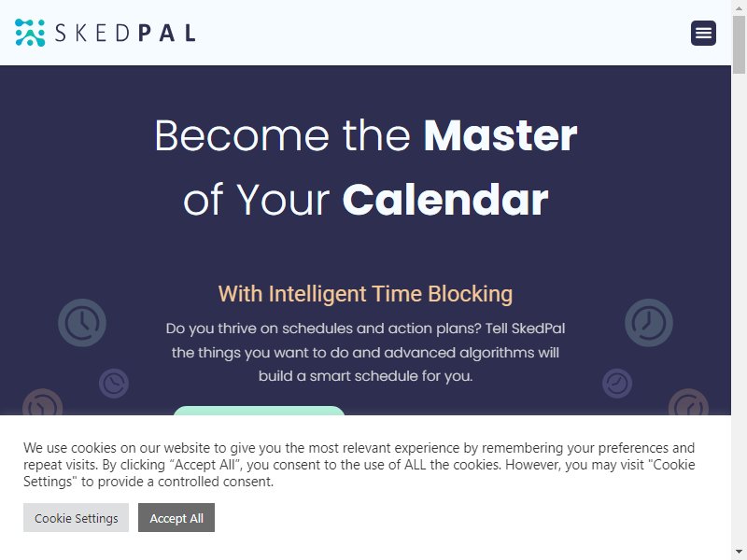The width and height of the screenshot is (747, 560).
Task: Click the cookie consent message text
Action: [x=359, y=465]
